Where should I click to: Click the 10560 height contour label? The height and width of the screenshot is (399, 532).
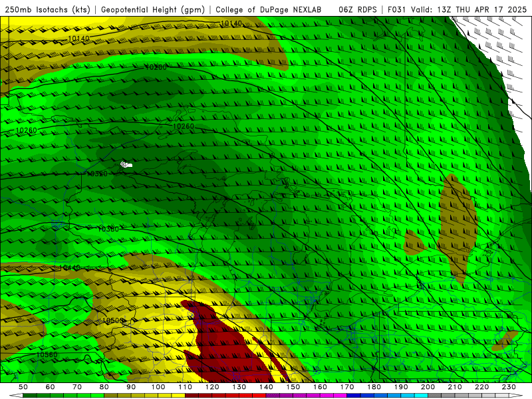[x=47, y=354]
